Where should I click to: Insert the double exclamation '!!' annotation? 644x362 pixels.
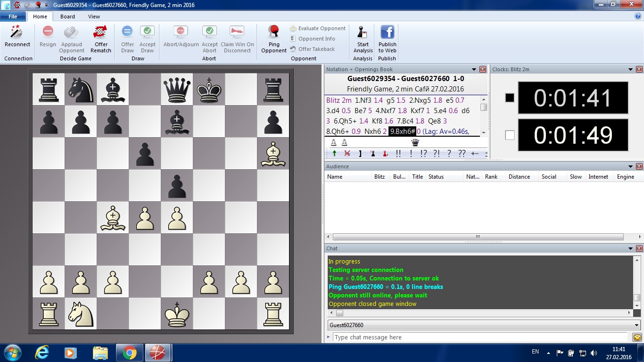tap(398, 153)
